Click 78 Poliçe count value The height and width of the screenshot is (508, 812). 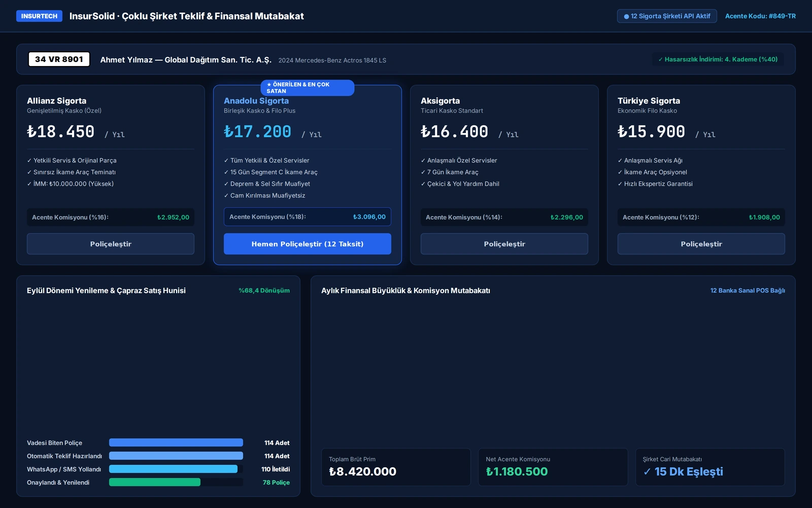click(x=276, y=483)
